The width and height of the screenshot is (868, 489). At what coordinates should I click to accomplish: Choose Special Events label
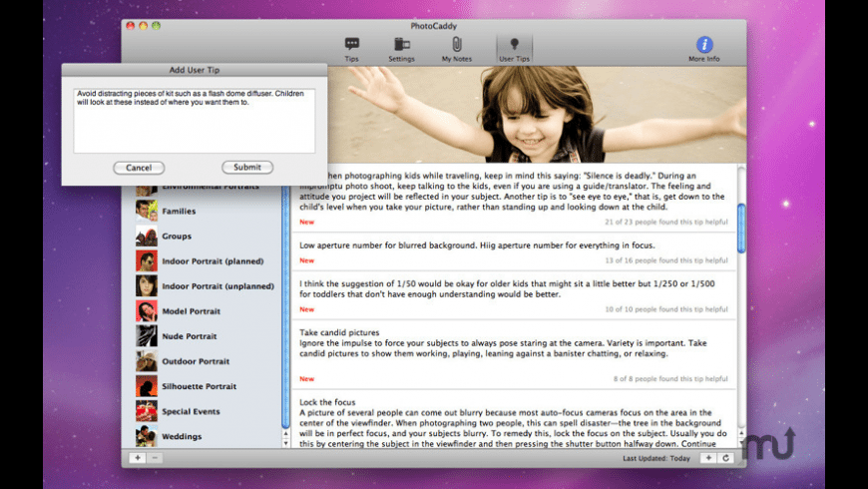click(191, 411)
